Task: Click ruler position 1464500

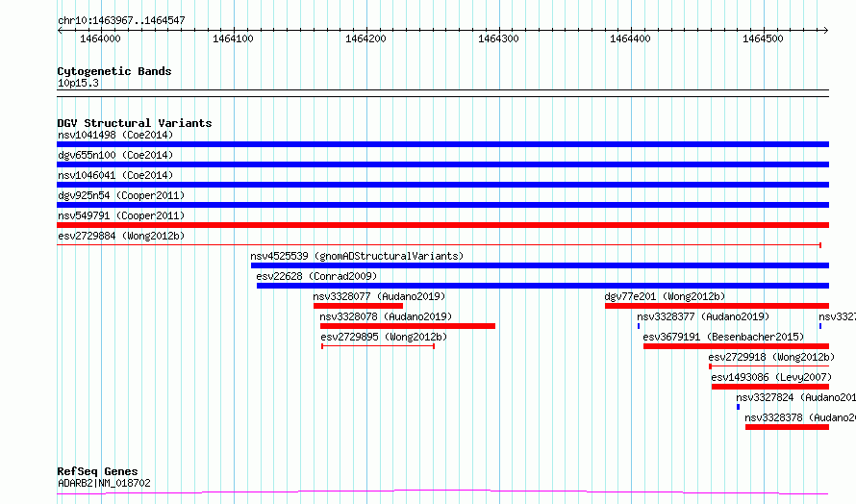Action: pos(764,38)
